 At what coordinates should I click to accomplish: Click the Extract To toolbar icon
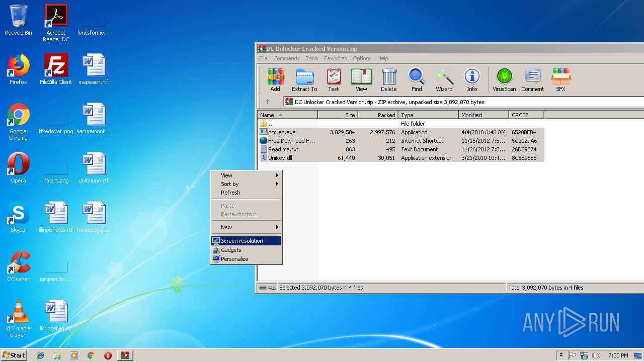304,80
